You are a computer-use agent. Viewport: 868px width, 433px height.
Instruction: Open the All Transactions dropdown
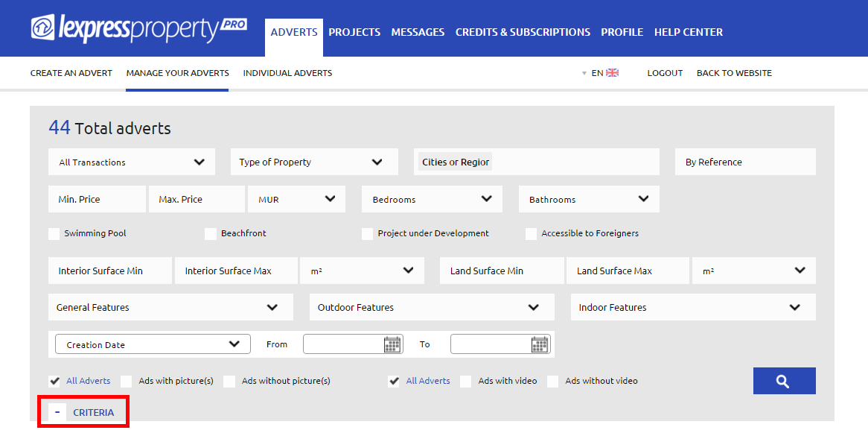[132, 162]
